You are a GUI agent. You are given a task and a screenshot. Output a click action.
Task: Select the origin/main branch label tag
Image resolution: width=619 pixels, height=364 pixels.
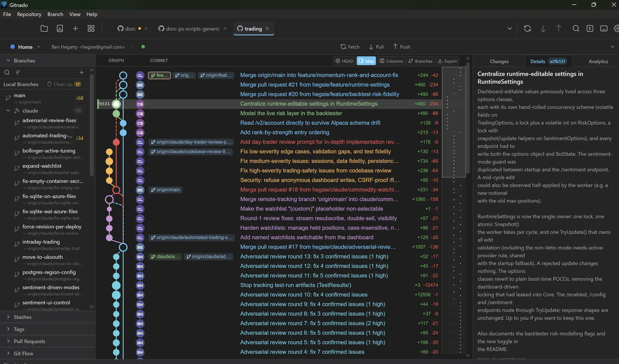click(x=165, y=190)
